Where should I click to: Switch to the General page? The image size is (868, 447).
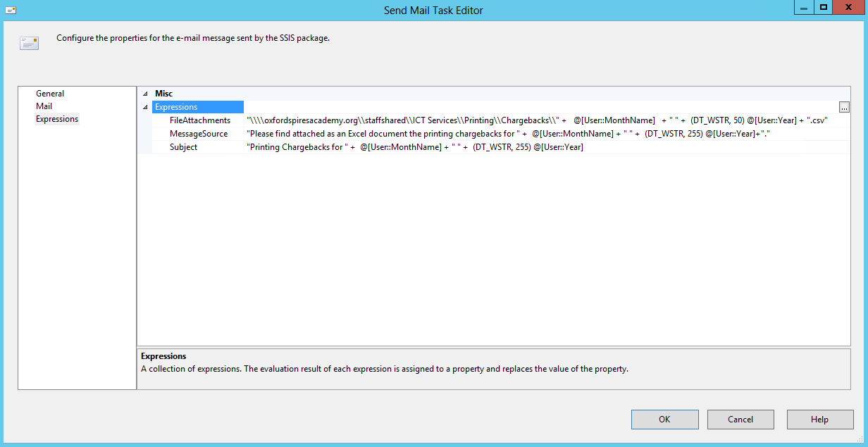(50, 93)
